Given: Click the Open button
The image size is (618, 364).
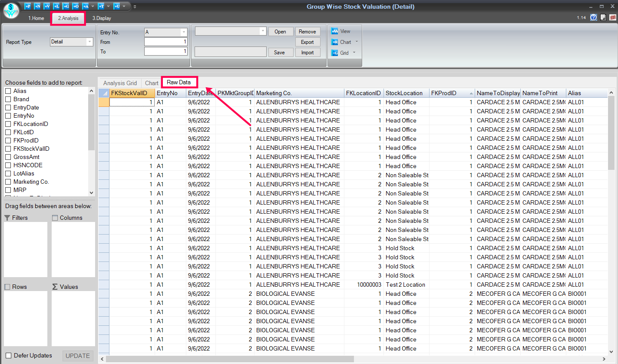Looking at the screenshot, I should point(280,32).
